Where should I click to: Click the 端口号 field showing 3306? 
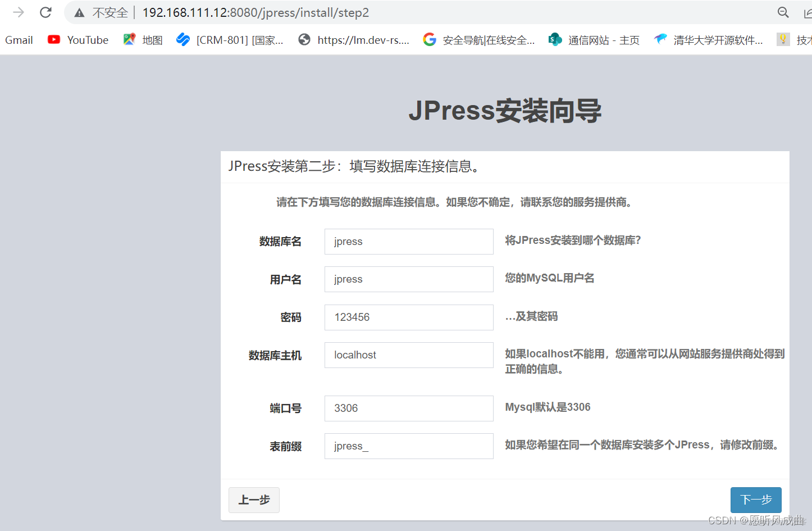pos(409,409)
